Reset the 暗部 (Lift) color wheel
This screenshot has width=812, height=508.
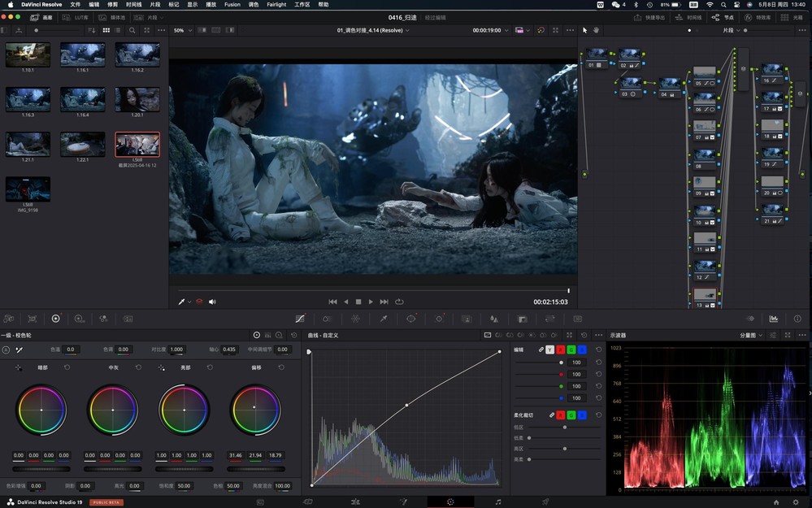tap(67, 367)
